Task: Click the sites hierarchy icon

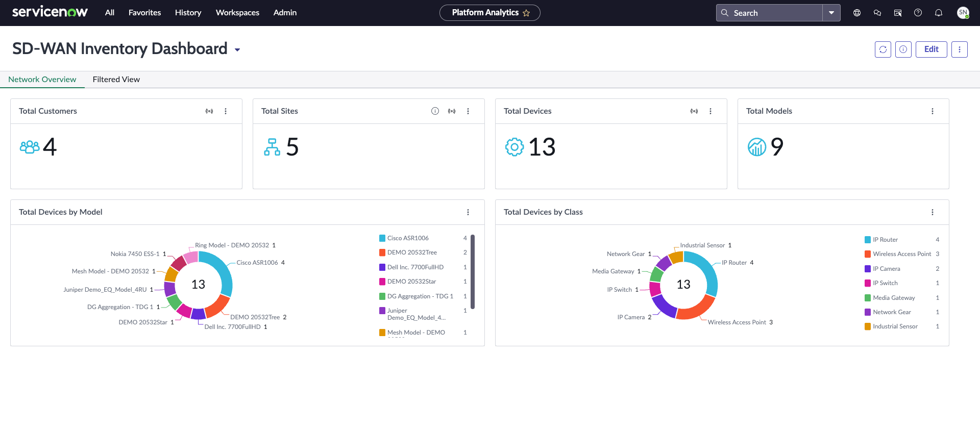Action: 272,147
